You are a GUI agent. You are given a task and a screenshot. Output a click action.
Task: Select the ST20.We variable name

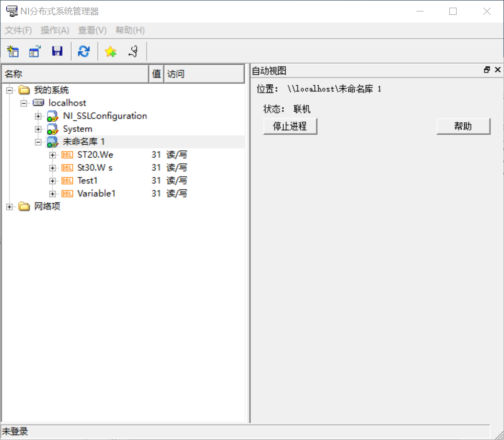(x=95, y=155)
